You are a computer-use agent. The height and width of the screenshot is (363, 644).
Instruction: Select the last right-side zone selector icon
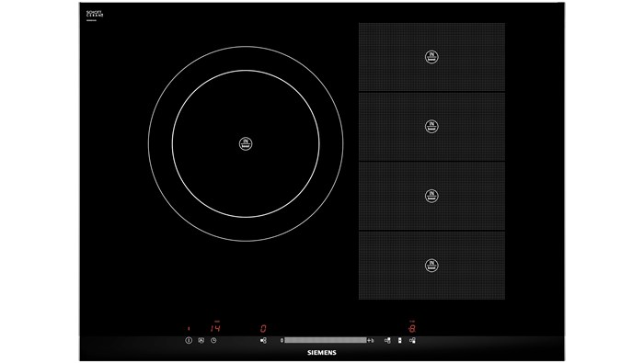[412, 340]
